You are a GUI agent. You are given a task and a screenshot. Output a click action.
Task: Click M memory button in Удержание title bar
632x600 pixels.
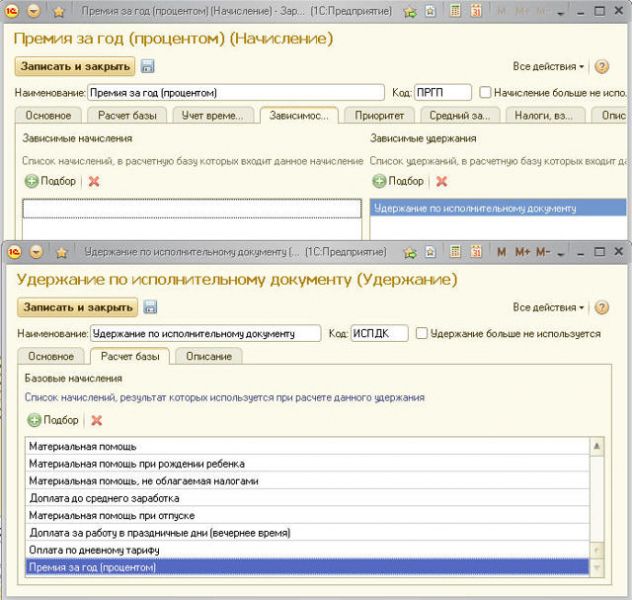point(501,252)
